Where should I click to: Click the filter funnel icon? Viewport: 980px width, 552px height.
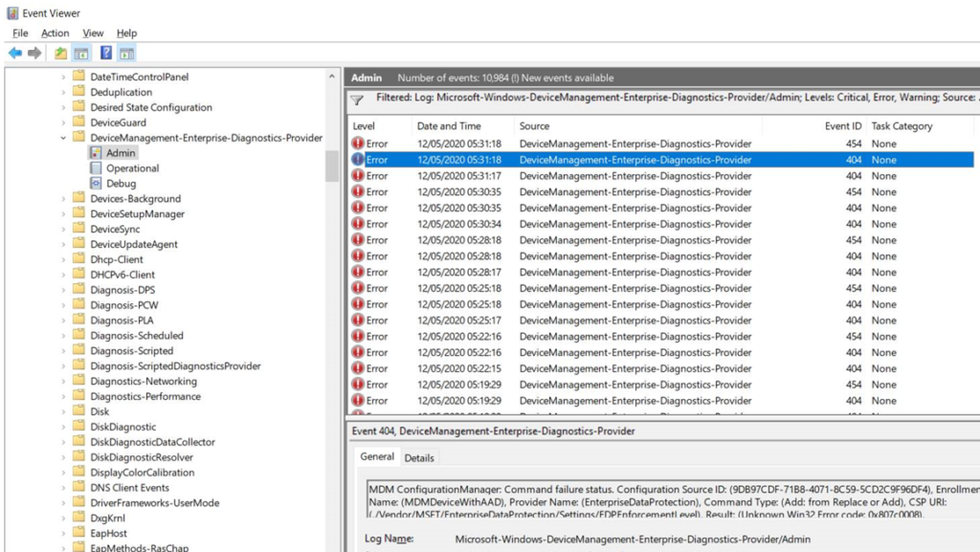tap(357, 99)
